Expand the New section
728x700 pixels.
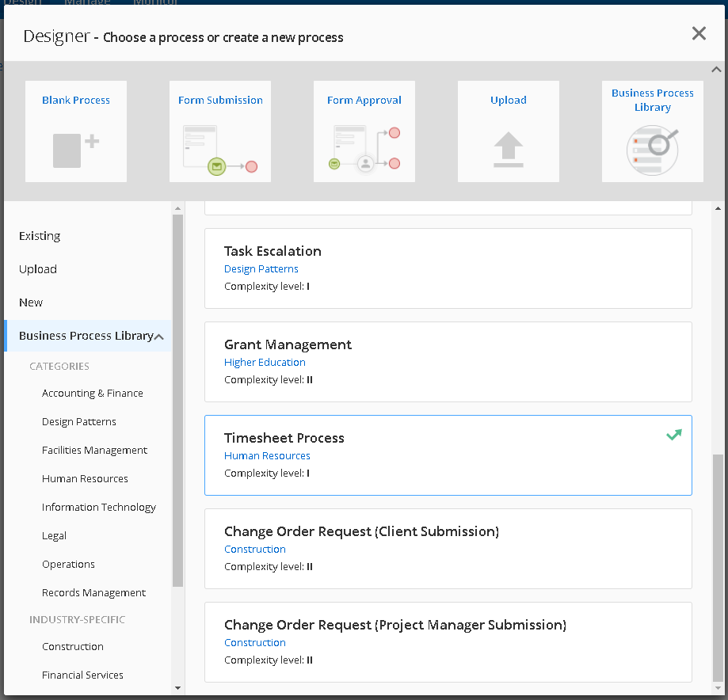click(30, 302)
